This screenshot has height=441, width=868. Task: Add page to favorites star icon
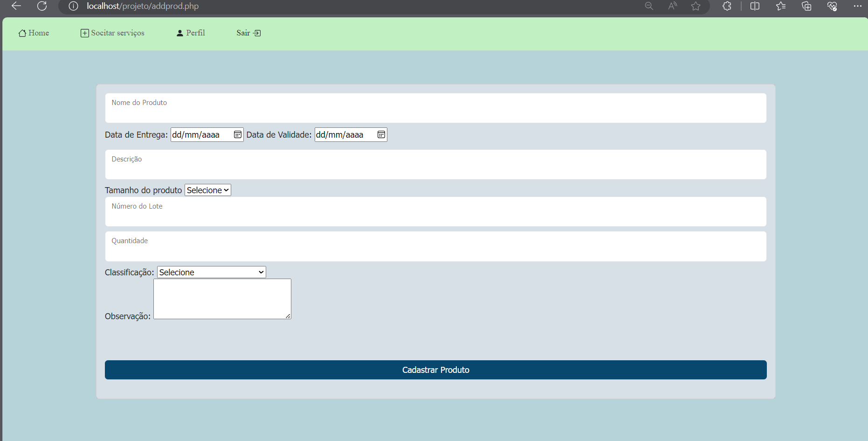696,6
